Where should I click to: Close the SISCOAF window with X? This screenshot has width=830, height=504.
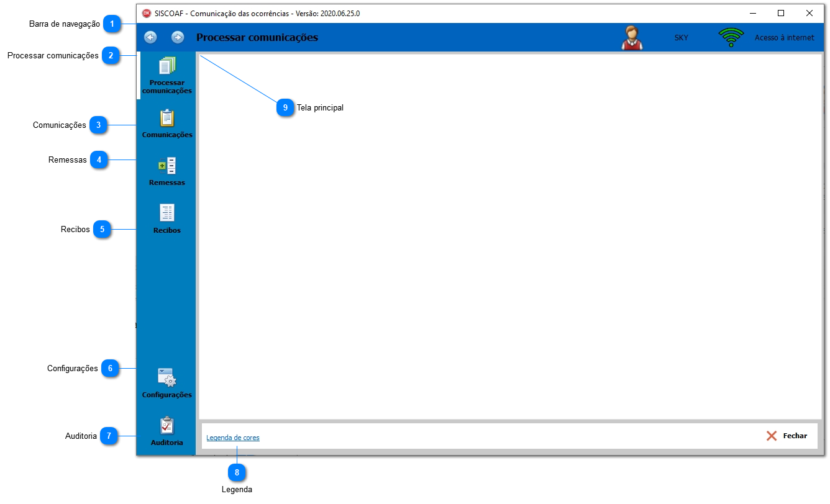[x=809, y=13]
